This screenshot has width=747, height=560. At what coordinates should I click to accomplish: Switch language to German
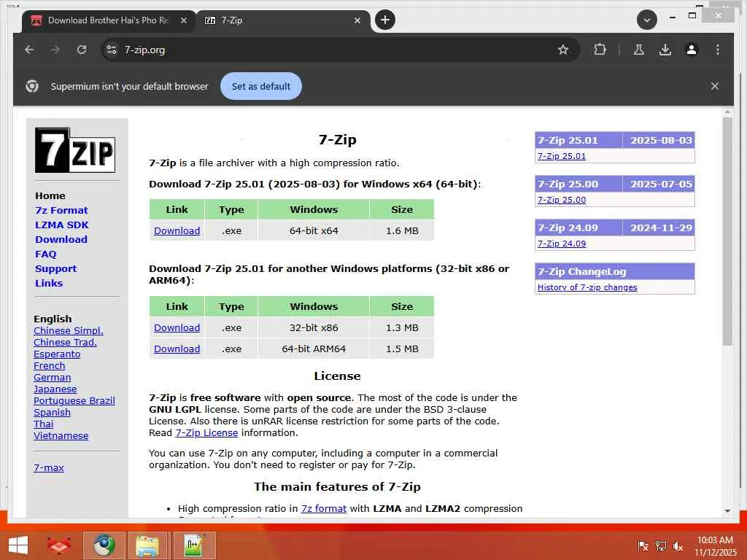pos(52,377)
